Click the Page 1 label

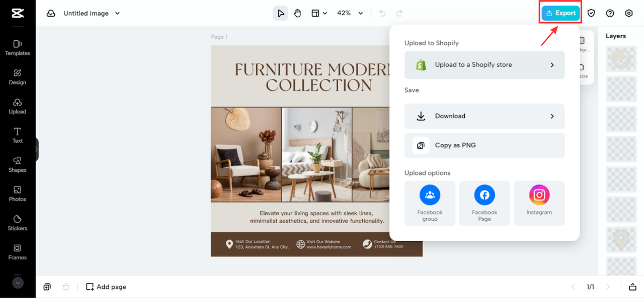click(x=219, y=37)
